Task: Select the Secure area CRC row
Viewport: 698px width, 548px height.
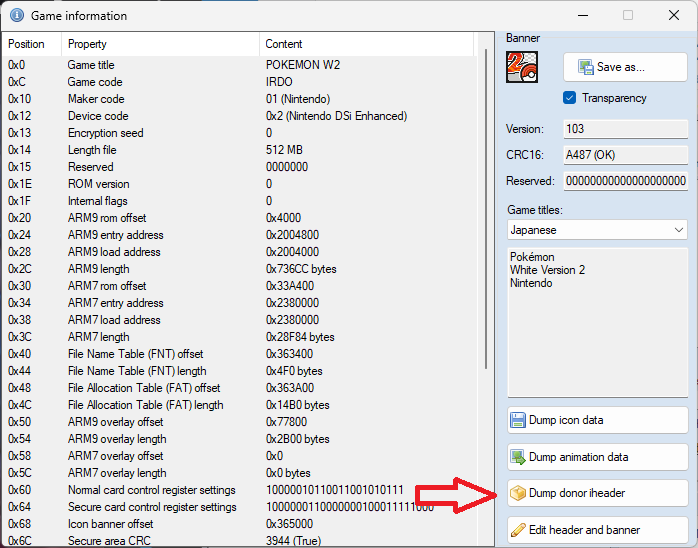Action: pyautogui.click(x=238, y=540)
